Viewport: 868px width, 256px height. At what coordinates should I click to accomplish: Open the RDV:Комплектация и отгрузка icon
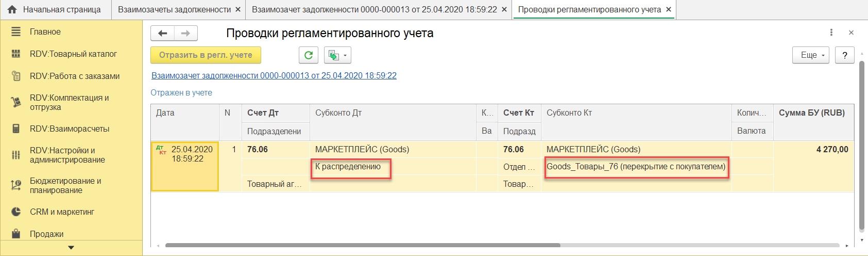tap(16, 102)
